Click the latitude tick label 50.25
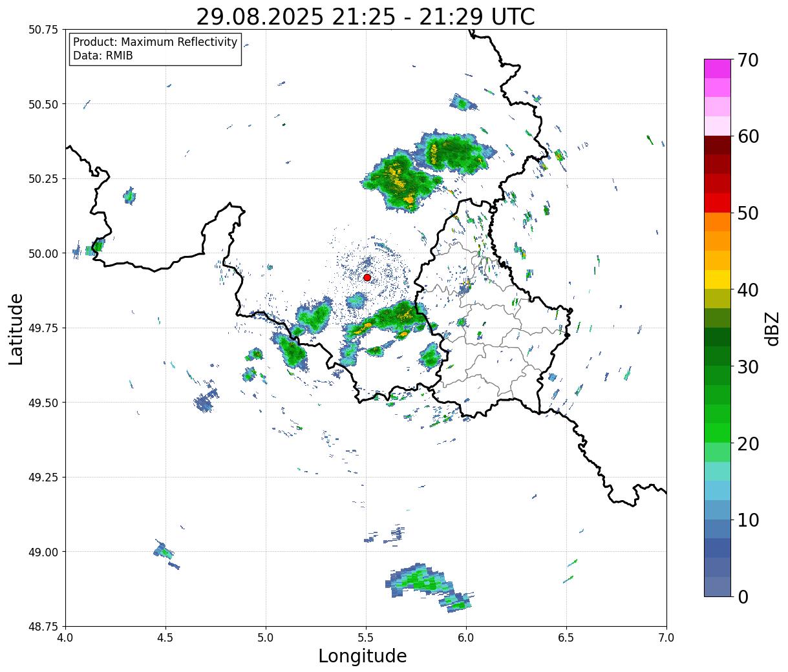Viewport: 788px width, 672px height. coord(43,179)
